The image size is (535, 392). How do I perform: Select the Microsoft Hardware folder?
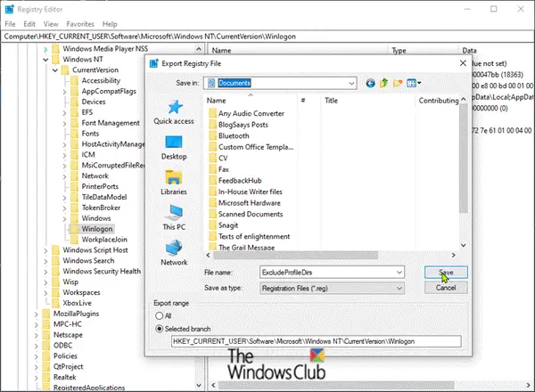(x=245, y=203)
